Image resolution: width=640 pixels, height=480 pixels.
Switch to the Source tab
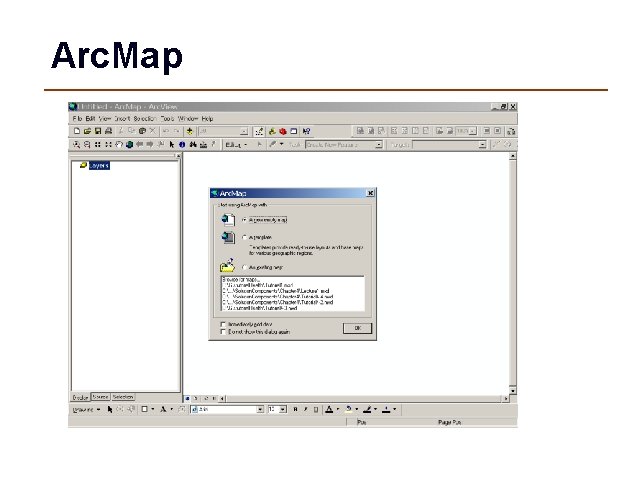click(100, 397)
